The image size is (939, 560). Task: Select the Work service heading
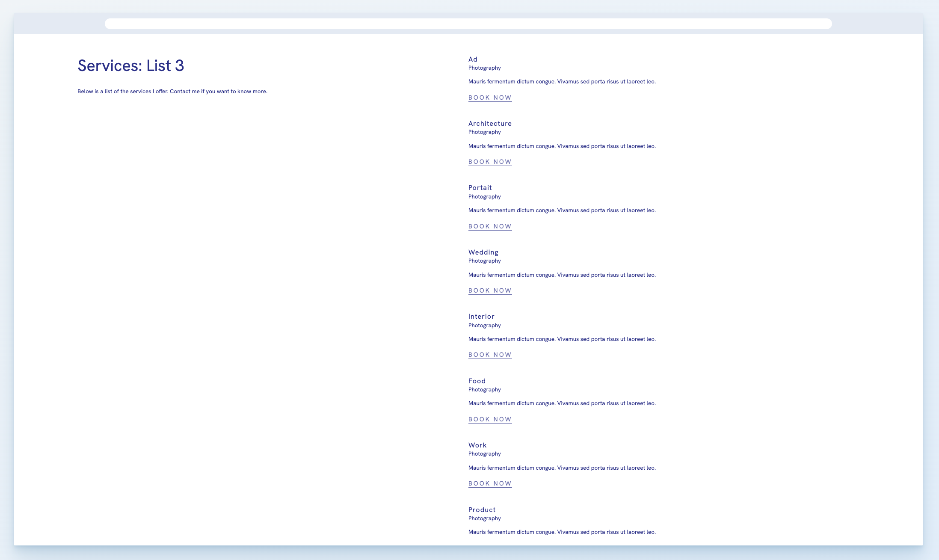pos(477,445)
